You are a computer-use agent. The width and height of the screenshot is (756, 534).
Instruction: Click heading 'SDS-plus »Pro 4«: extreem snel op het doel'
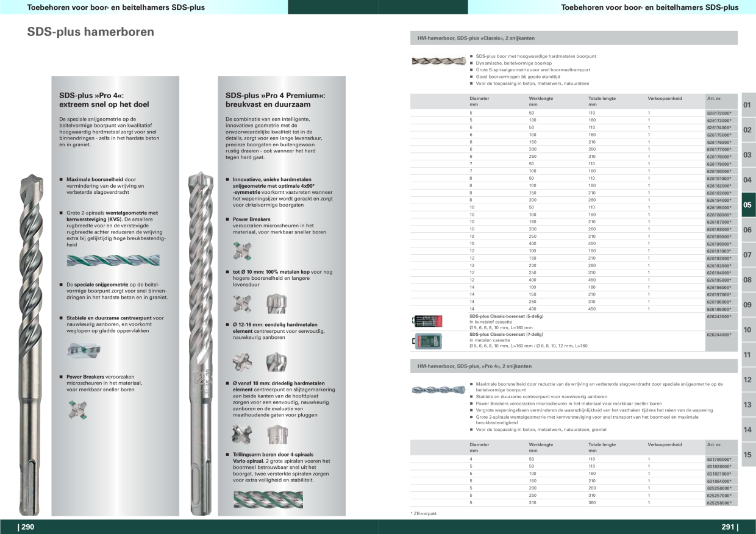pos(104,100)
